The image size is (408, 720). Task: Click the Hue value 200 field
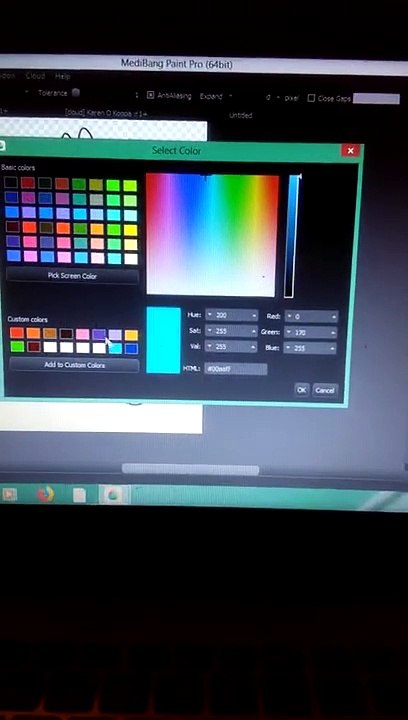point(231,315)
